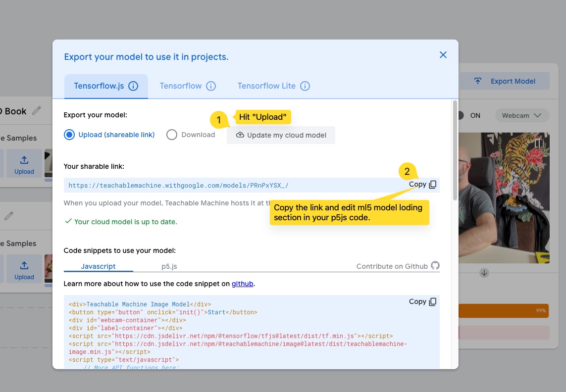
Task: Open info icon next to Tensorflow Lite tab
Action: 305,86
